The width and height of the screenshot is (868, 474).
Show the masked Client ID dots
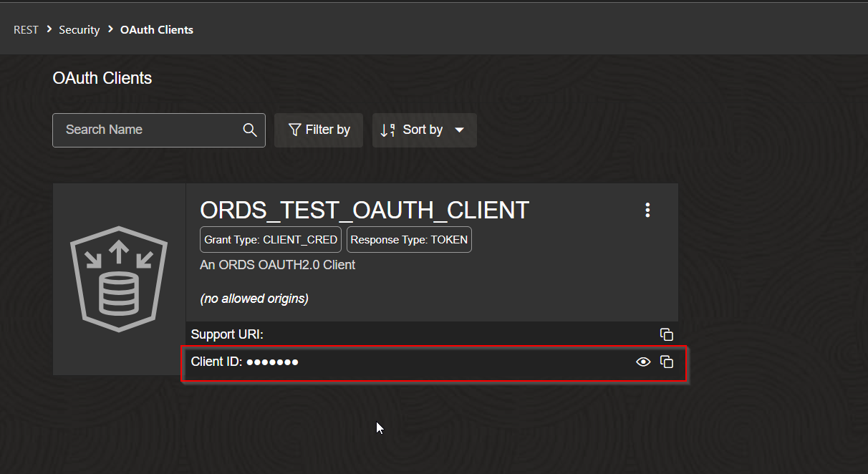[x=273, y=362]
